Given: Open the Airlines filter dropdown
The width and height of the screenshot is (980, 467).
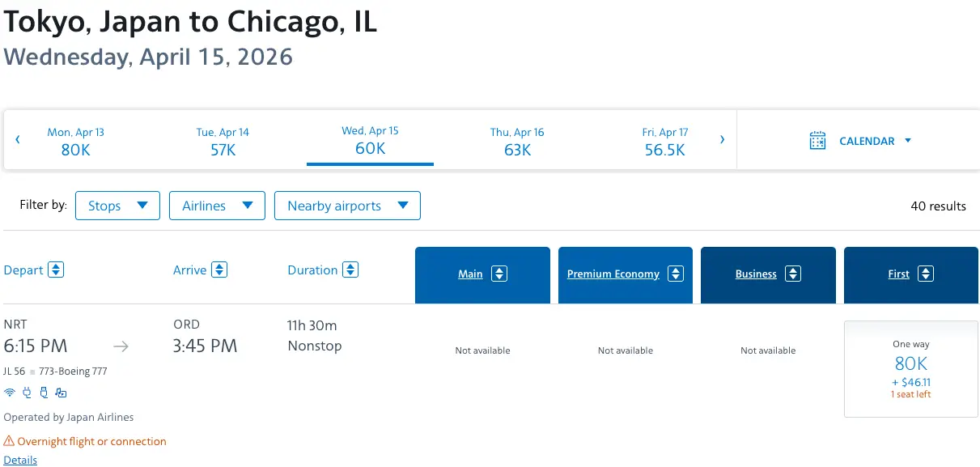Looking at the screenshot, I should click(217, 206).
